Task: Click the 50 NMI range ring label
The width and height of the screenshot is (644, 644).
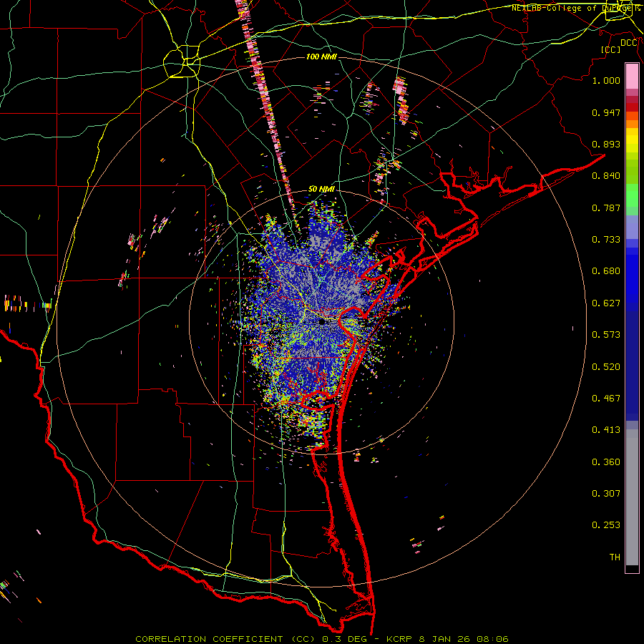Action: click(321, 189)
